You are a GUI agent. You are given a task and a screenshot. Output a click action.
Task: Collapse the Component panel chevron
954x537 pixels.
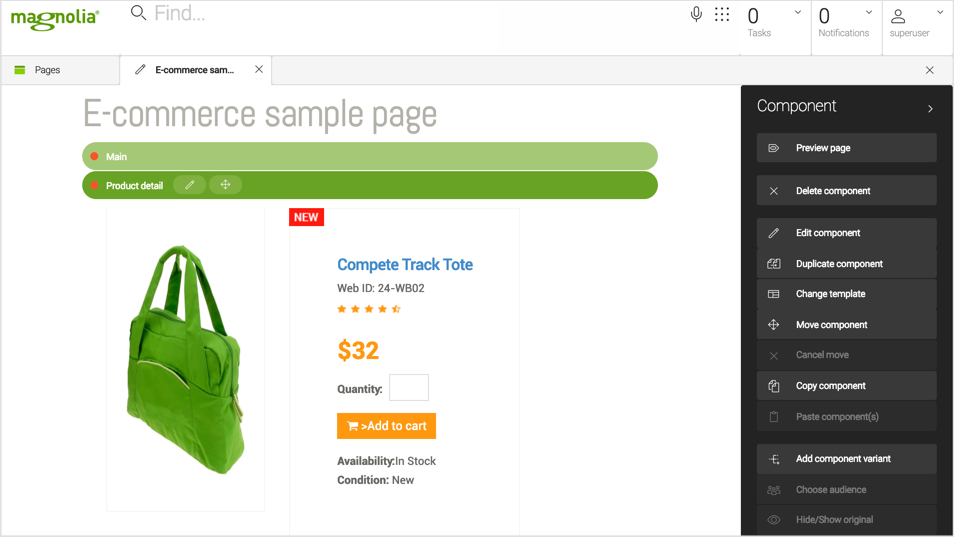coord(930,108)
